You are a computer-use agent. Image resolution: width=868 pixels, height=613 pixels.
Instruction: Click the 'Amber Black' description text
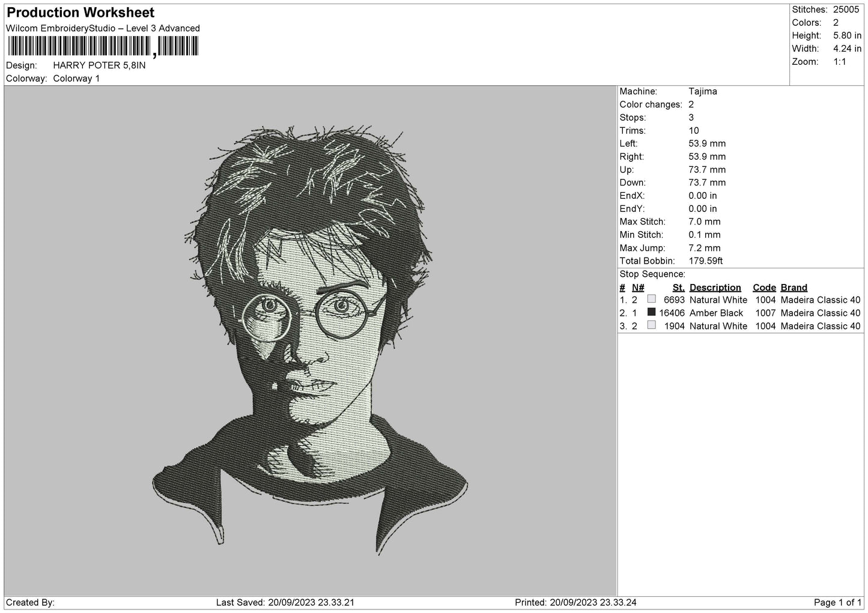[717, 313]
